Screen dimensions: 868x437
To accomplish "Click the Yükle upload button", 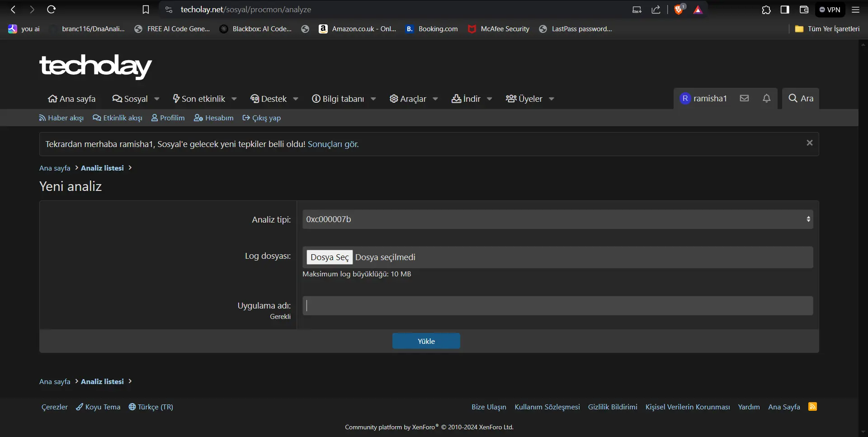I will pos(426,341).
